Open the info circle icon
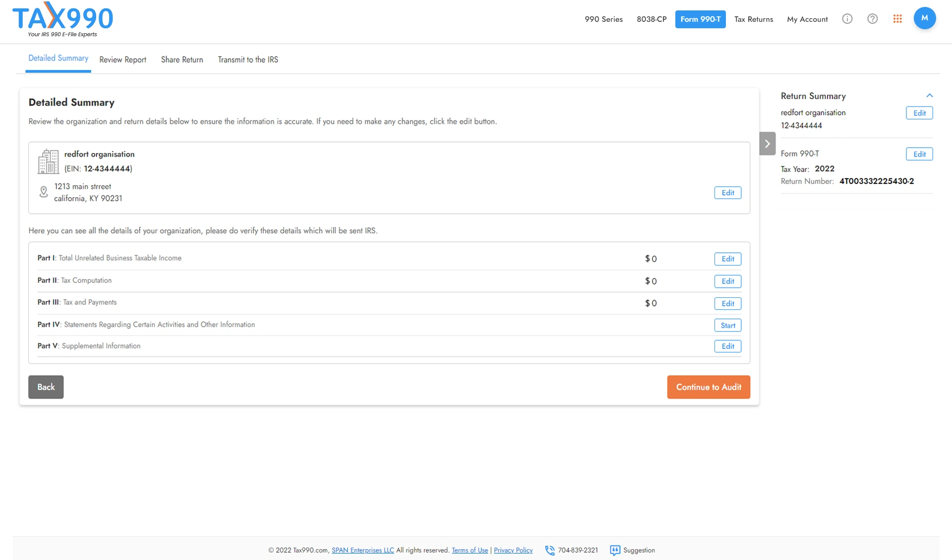952x560 pixels. pyautogui.click(x=847, y=19)
